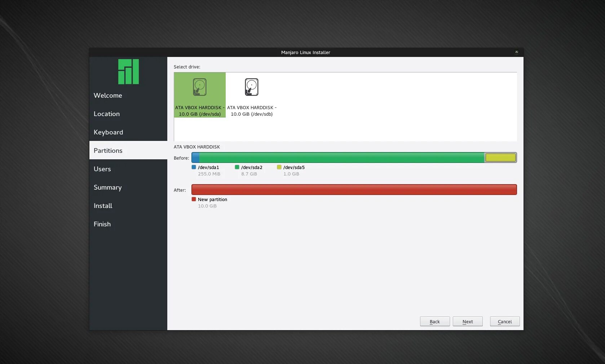605x364 pixels.
Task: Switch to the Keyboard step
Action: tap(128, 132)
